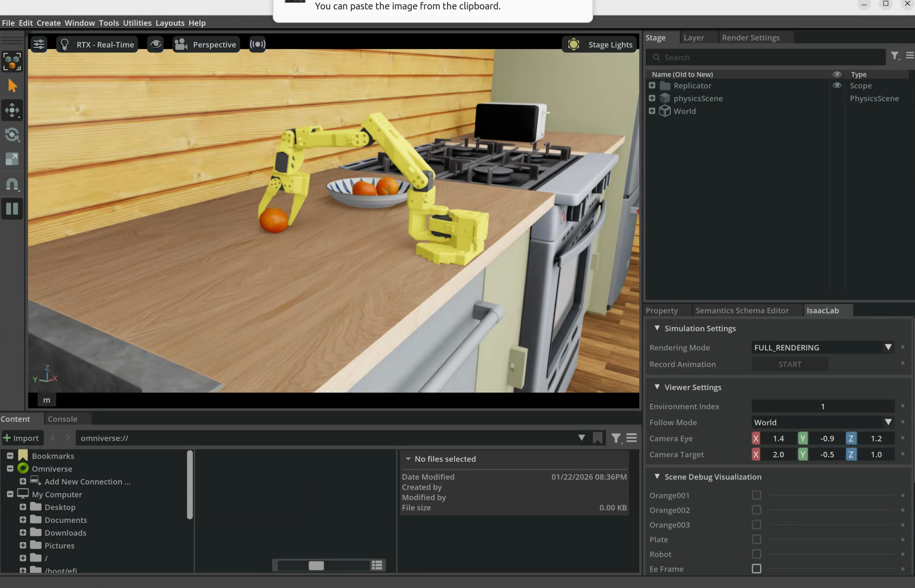Click the Stage filter funnel icon
The image size is (915, 588).
coord(894,56)
